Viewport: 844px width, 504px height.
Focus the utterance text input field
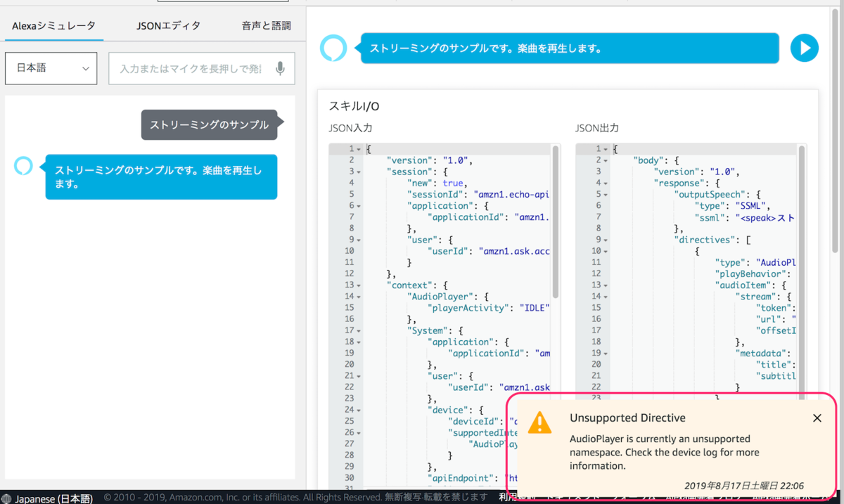pyautogui.click(x=202, y=68)
